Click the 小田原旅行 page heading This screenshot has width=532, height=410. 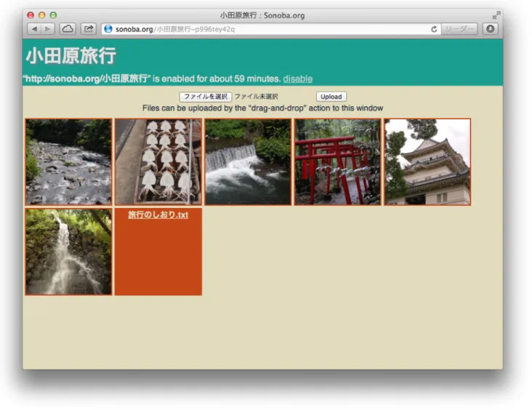pyautogui.click(x=71, y=56)
